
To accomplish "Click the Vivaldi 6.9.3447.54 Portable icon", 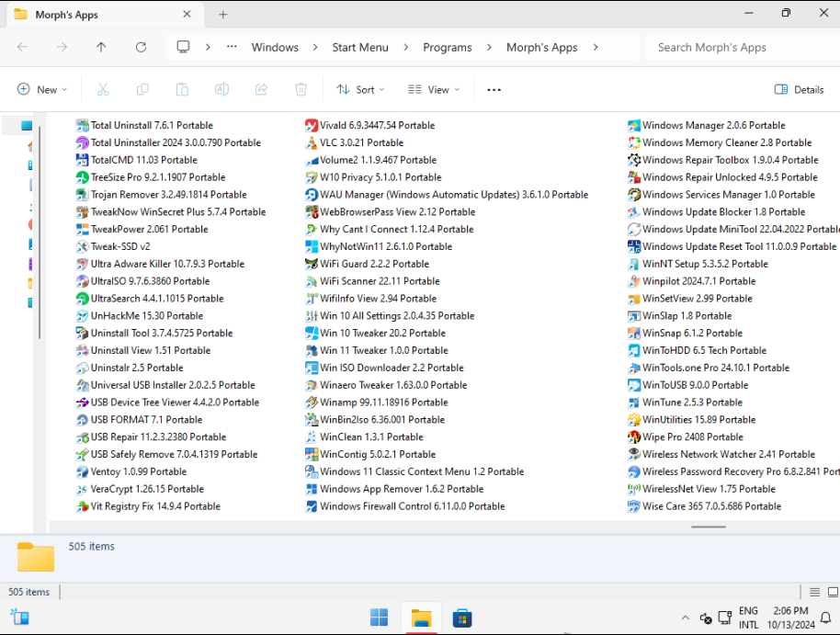I will [312, 125].
